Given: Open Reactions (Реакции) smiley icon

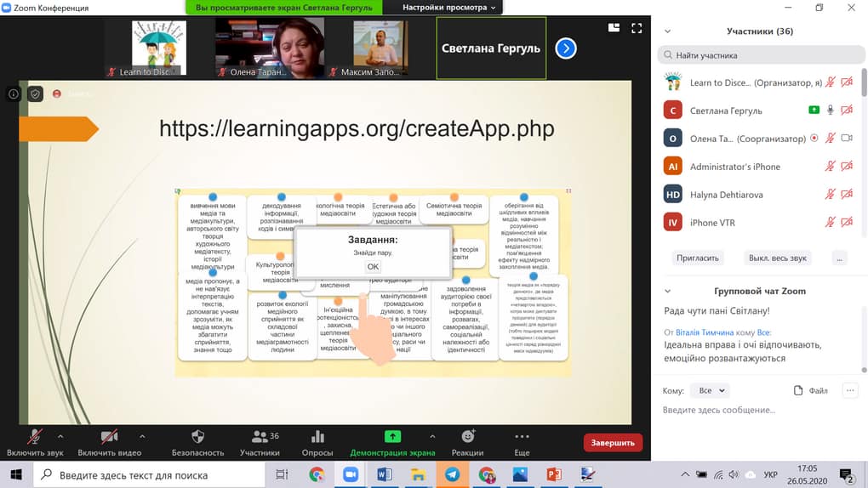Looking at the screenshot, I should pos(468,436).
